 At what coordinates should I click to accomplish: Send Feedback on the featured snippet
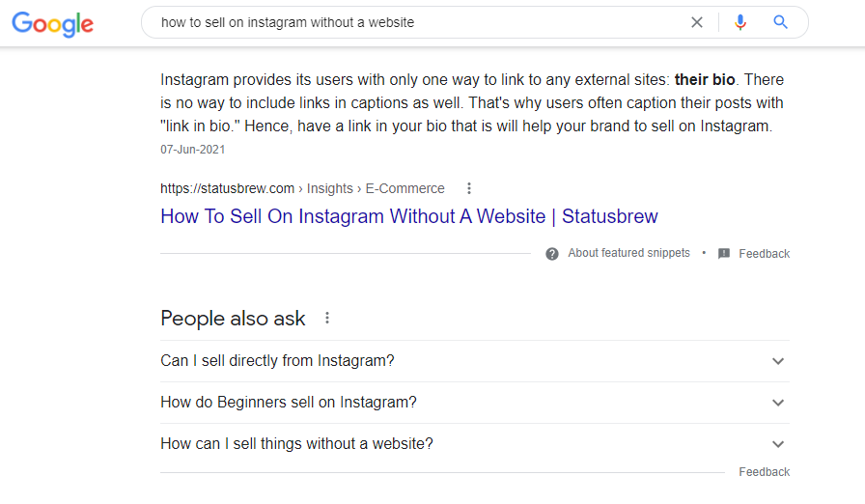click(x=764, y=254)
